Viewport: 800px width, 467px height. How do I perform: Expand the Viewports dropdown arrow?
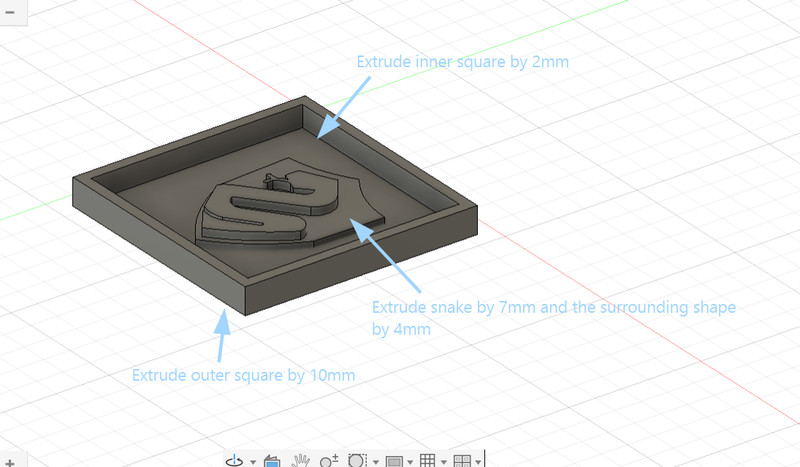[478, 462]
